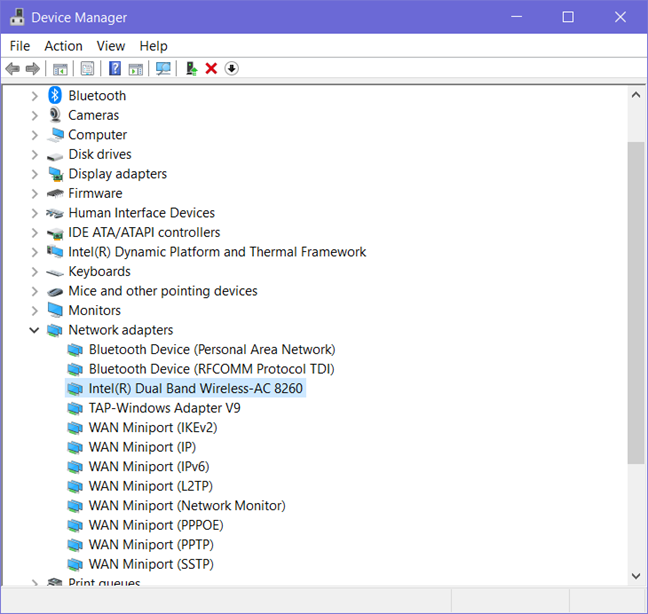
Task: Click Intel Dual Band Wireless adapter icon
Action: point(75,388)
